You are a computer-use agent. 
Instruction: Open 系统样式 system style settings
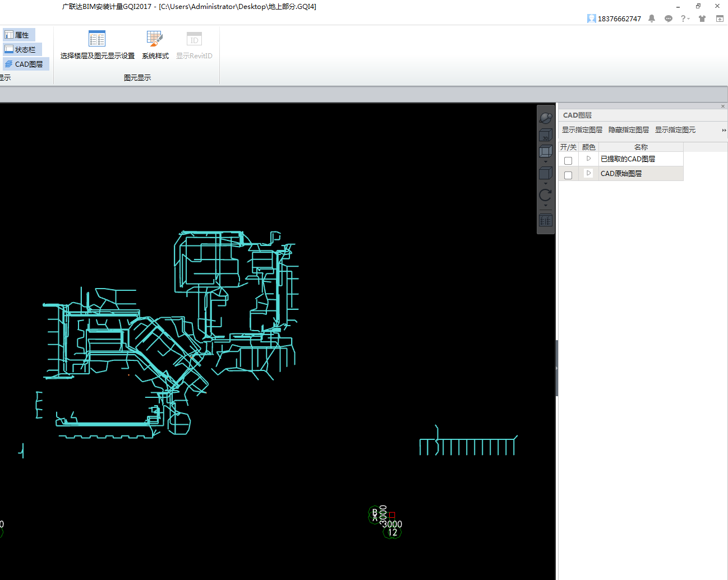click(155, 45)
